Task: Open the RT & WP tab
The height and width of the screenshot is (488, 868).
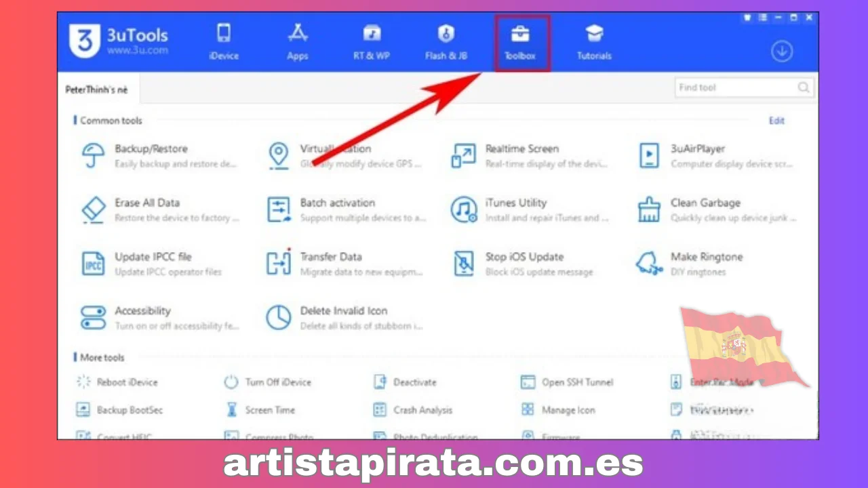Action: click(x=372, y=42)
